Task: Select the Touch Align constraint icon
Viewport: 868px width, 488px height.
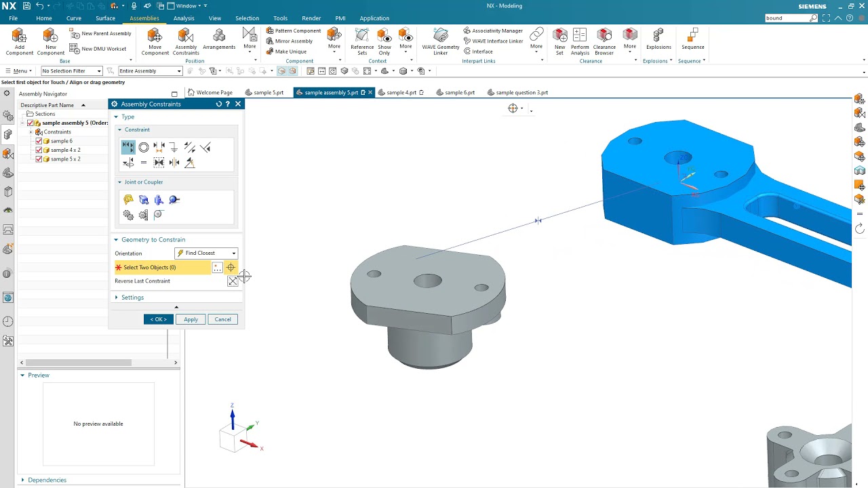Action: (128, 147)
